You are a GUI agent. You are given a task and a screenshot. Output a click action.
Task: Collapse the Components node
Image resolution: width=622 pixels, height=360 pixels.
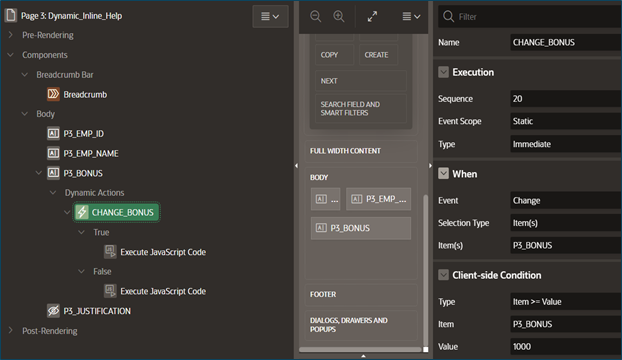click(11, 55)
